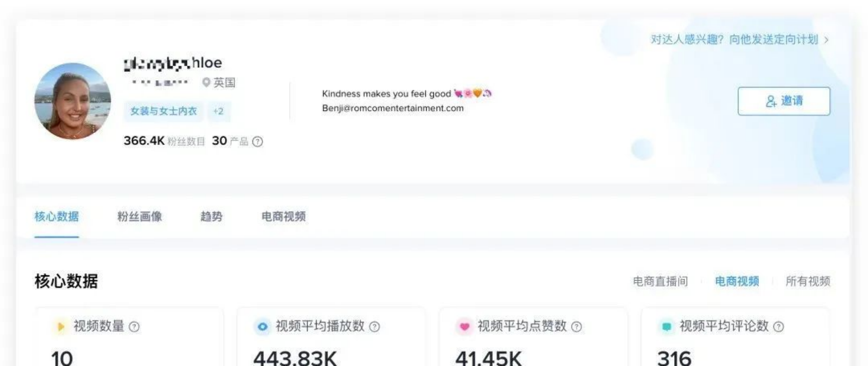This screenshot has width=868, height=366.
Task: Click the help icon beside 视频平均点赞数
Action: coord(576,327)
